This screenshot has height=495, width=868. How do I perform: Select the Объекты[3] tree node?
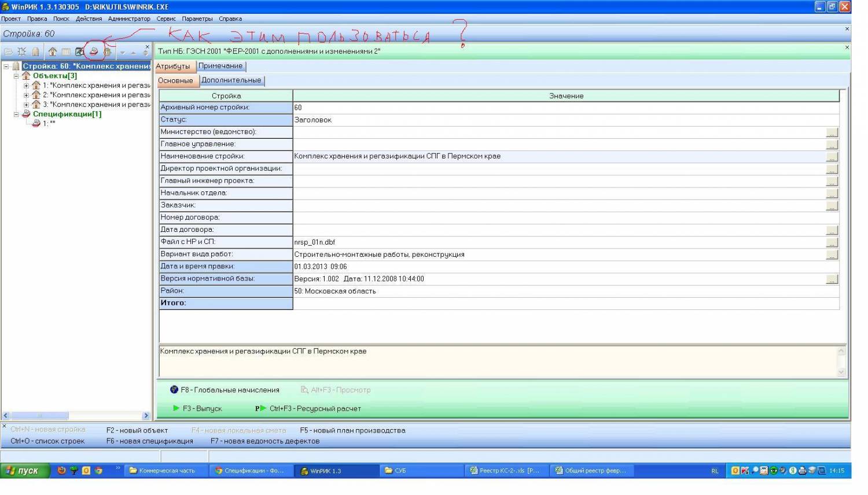click(x=55, y=76)
